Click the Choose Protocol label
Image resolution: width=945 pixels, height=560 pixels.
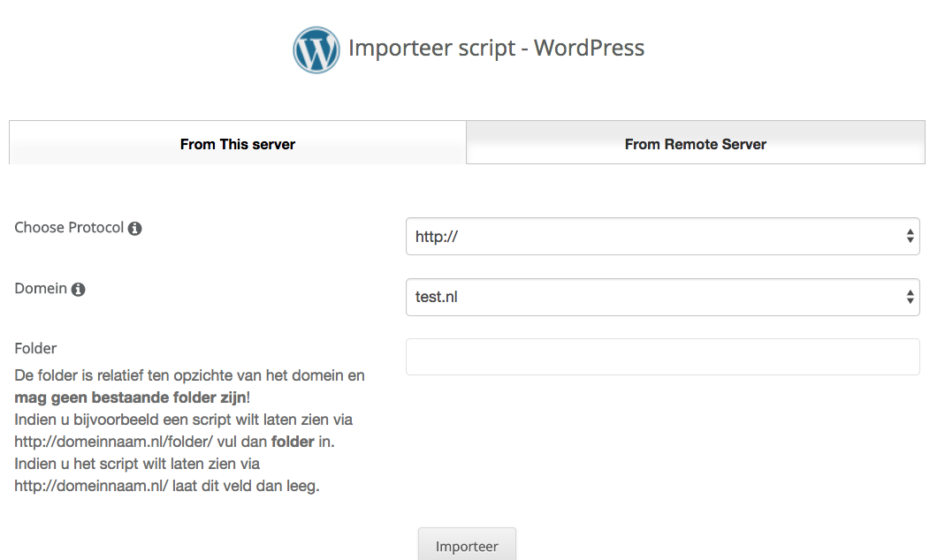(69, 228)
